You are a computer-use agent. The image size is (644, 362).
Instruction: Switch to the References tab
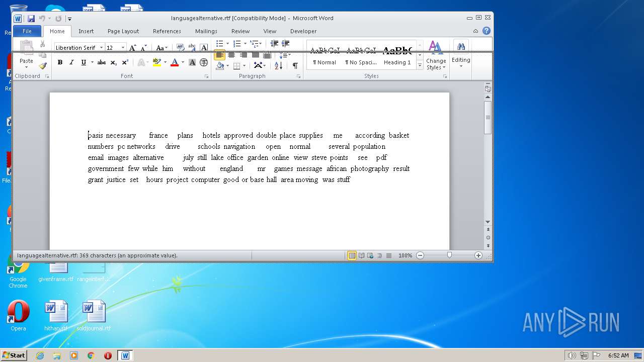167,31
